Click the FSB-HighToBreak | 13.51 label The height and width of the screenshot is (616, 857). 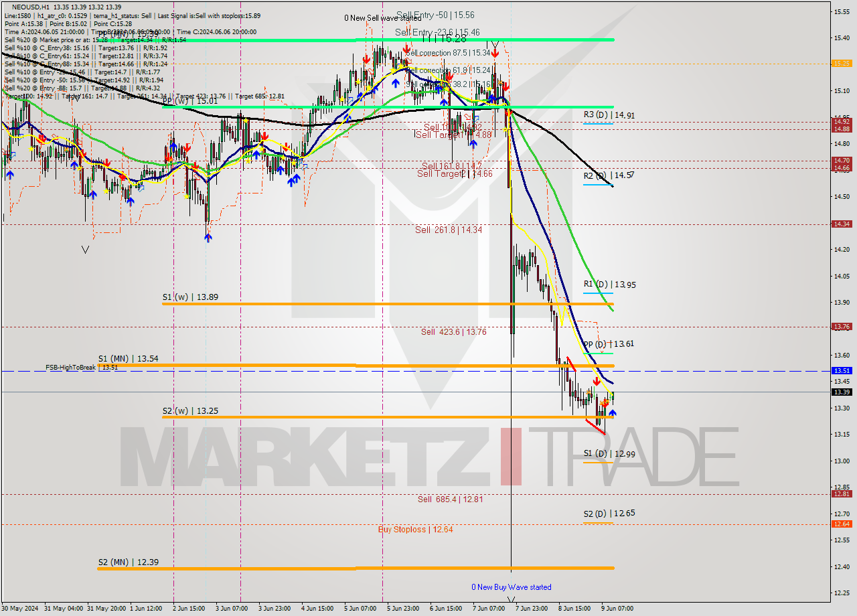82,367
